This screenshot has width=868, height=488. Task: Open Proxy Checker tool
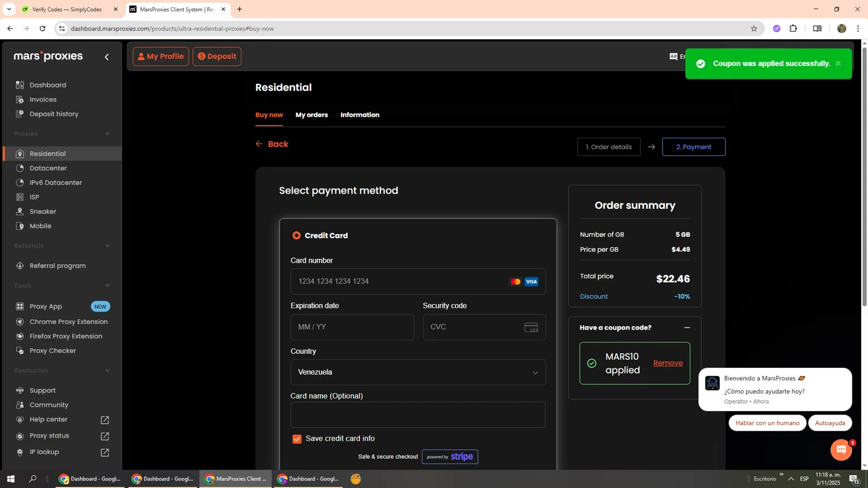pyautogui.click(x=53, y=350)
